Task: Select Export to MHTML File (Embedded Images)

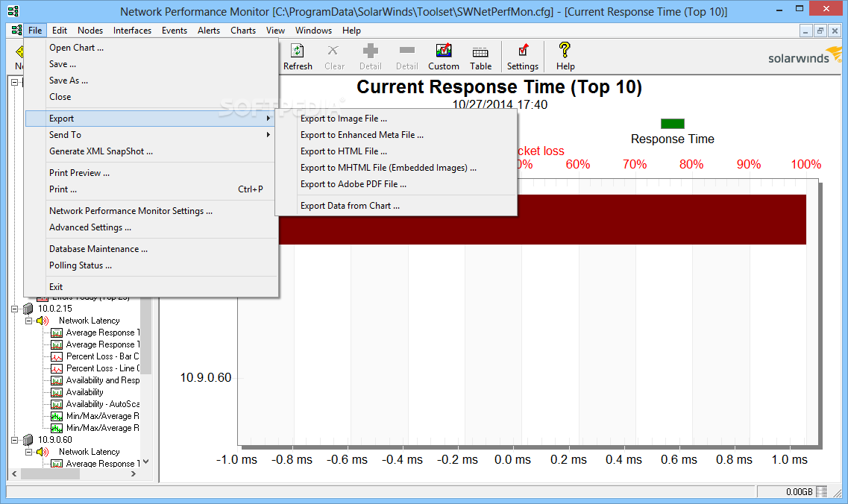Action: (396, 168)
